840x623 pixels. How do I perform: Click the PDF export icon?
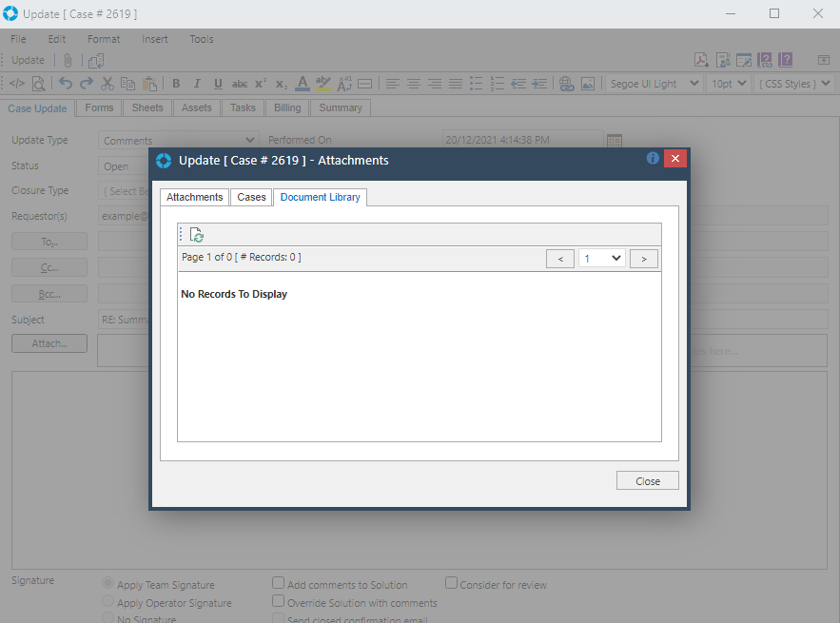[700, 61]
